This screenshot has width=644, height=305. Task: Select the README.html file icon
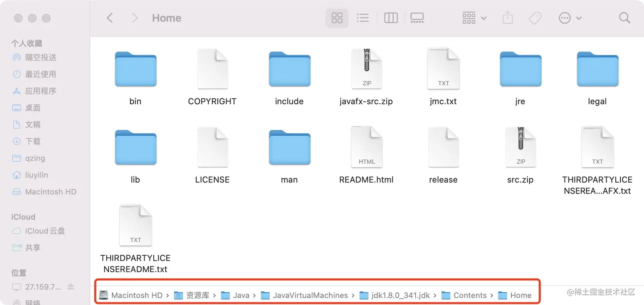[x=367, y=147]
